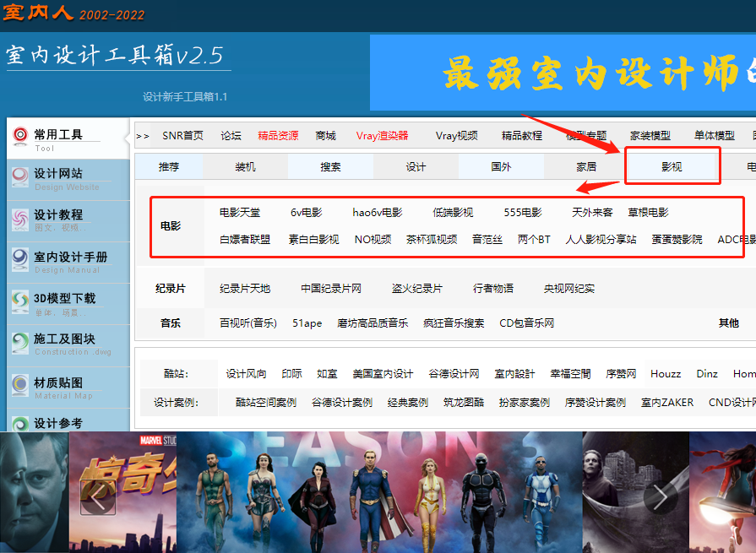Viewport: 756px width, 553px height.
Task: Open the 盗火纪录片 link
Action: [417, 289]
